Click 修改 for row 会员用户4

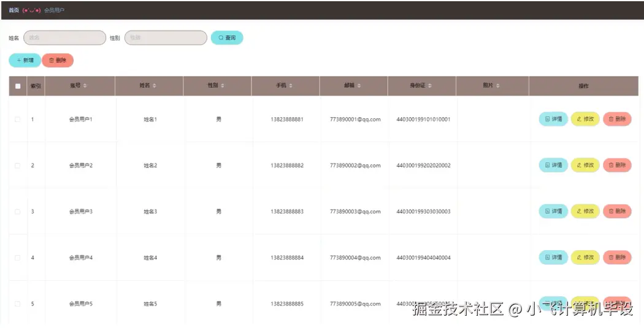point(585,257)
